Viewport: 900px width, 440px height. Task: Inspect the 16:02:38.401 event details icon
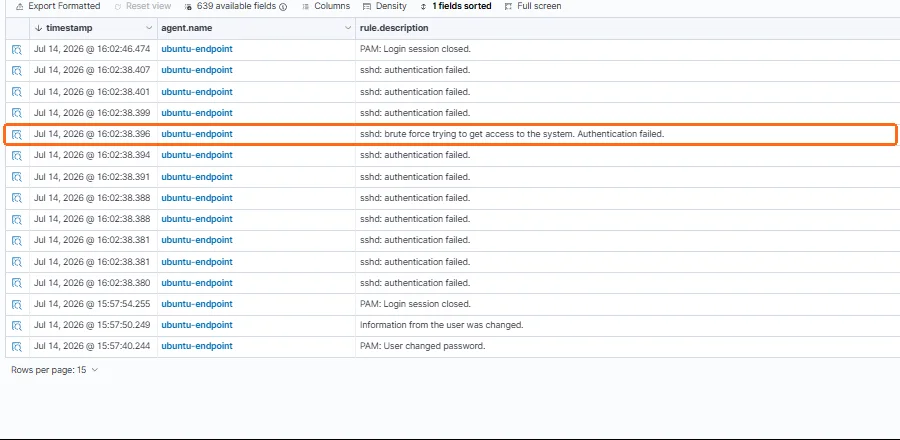click(x=17, y=92)
